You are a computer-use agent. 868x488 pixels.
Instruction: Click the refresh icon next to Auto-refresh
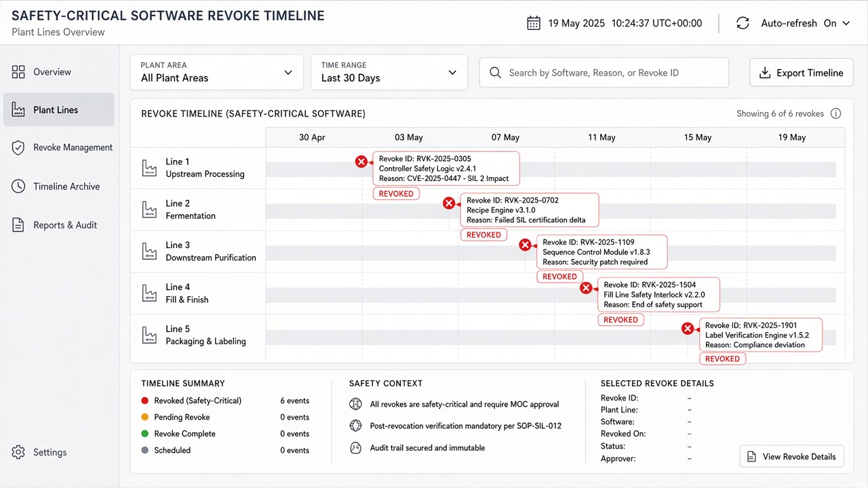point(743,23)
